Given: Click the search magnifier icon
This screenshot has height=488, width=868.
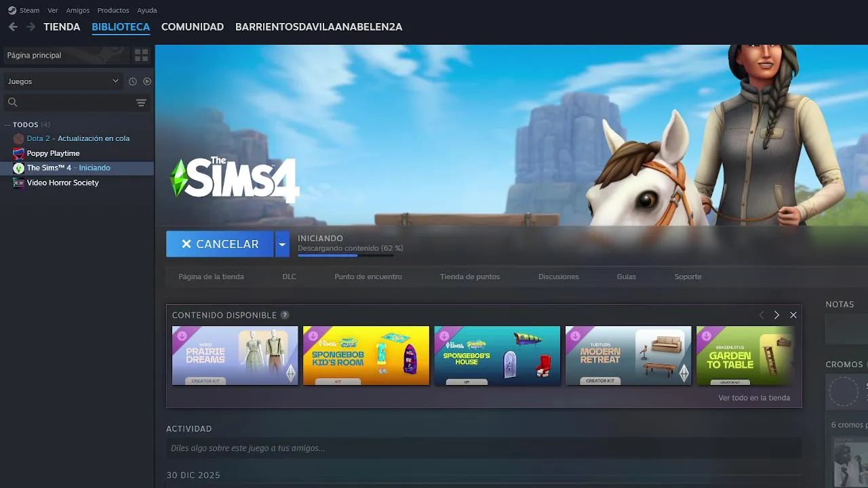Looking at the screenshot, I should (x=12, y=102).
